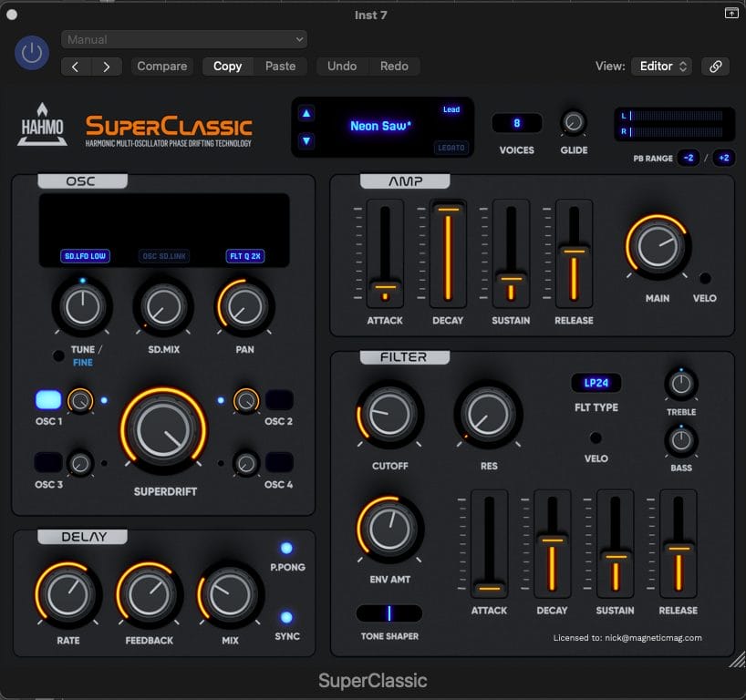Toggle the amp VELO LED
Image resolution: width=746 pixels, height=700 pixels.
[x=705, y=278]
